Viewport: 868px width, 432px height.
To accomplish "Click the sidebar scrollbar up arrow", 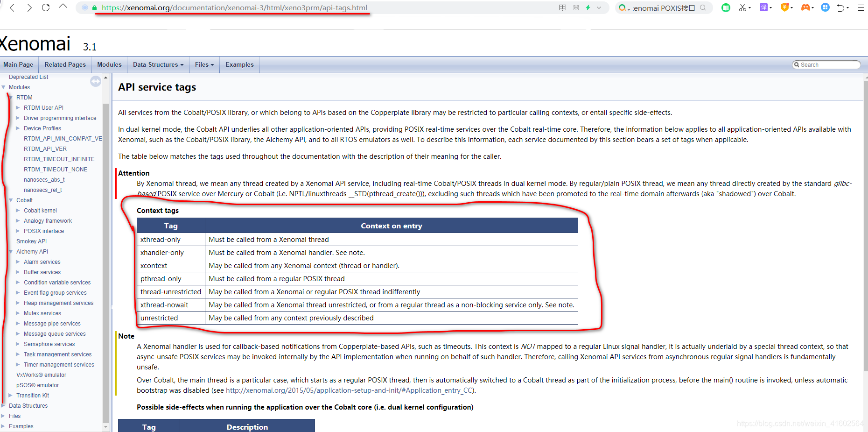I will tap(105, 78).
